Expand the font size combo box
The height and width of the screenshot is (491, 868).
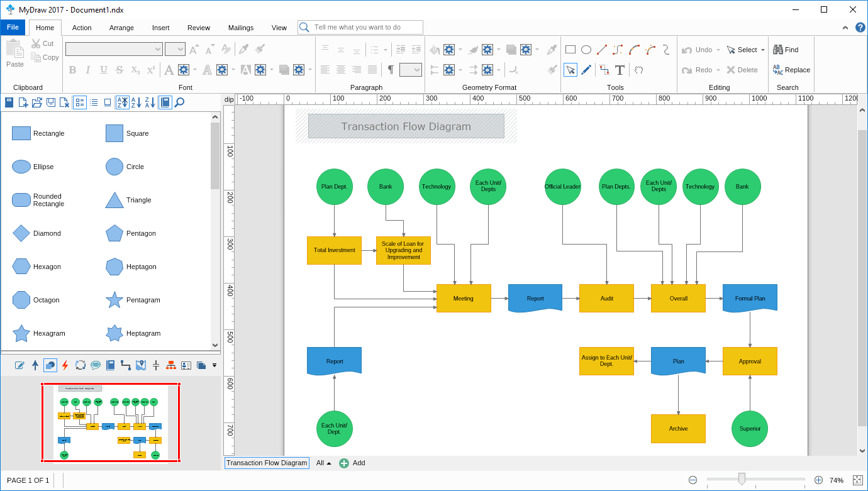[181, 49]
